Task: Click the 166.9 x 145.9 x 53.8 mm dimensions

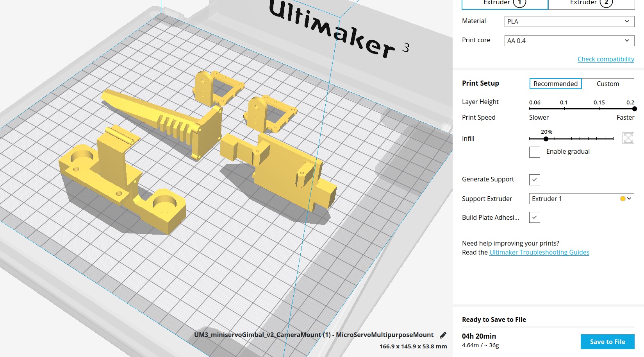Action: click(413, 346)
